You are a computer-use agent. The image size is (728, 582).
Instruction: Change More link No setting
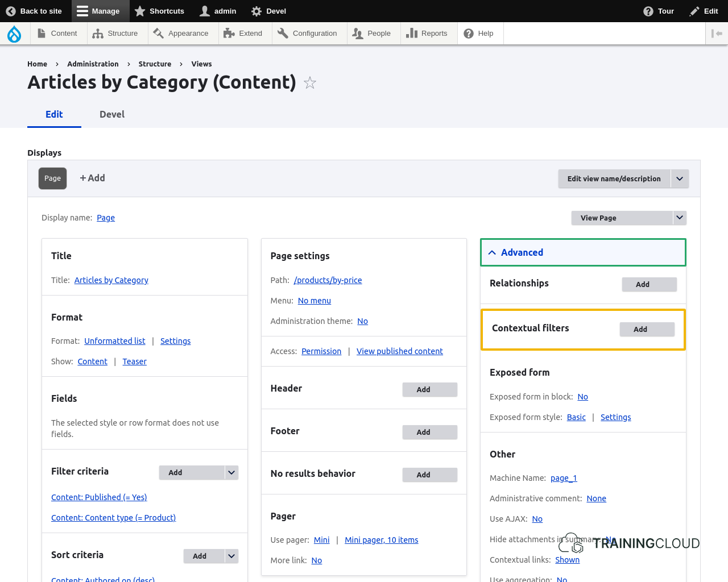pyautogui.click(x=317, y=560)
